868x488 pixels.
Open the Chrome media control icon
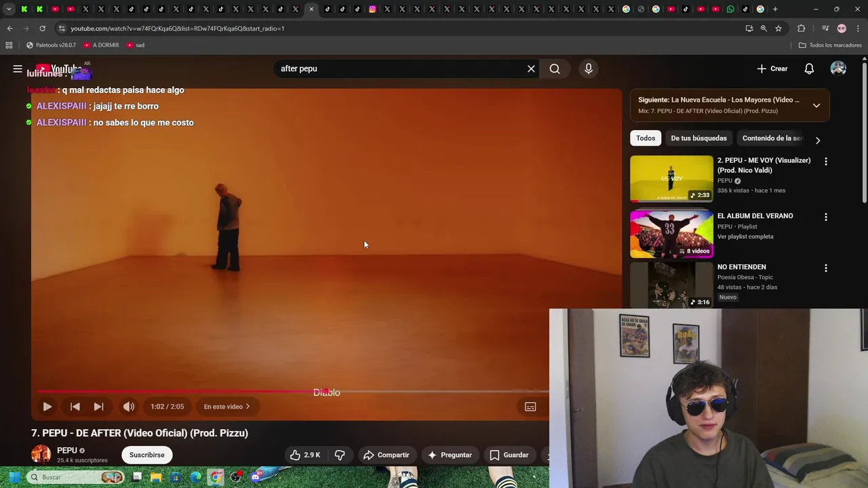pyautogui.click(x=825, y=28)
